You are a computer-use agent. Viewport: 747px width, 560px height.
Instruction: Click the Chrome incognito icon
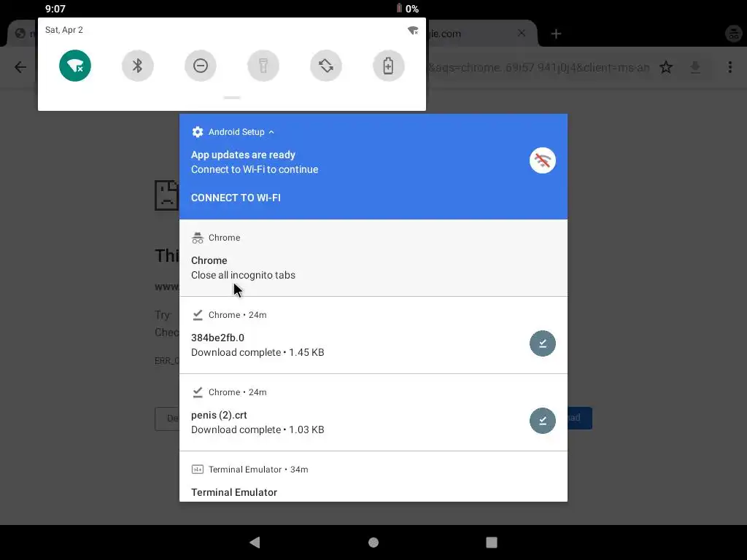[x=197, y=238]
